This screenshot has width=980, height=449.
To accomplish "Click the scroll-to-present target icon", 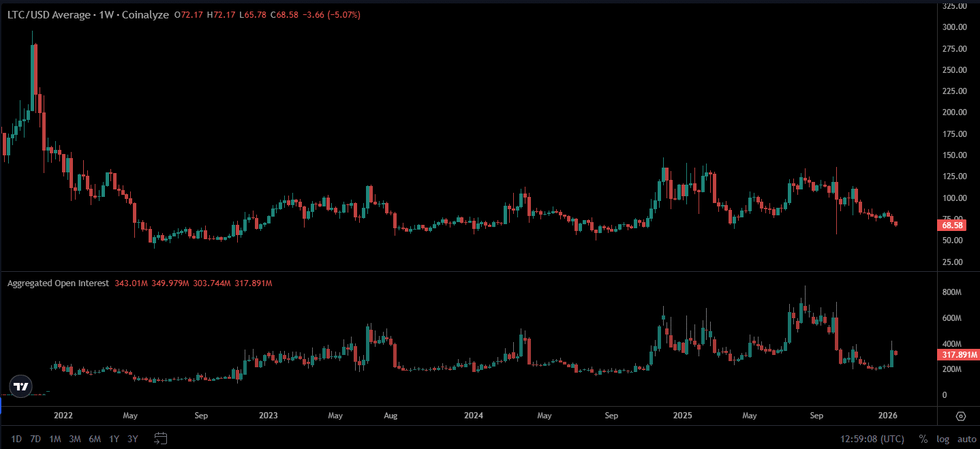I will (x=960, y=416).
